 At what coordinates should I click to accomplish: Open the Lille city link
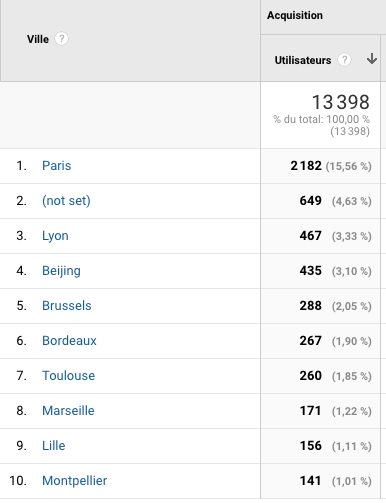[x=53, y=446]
